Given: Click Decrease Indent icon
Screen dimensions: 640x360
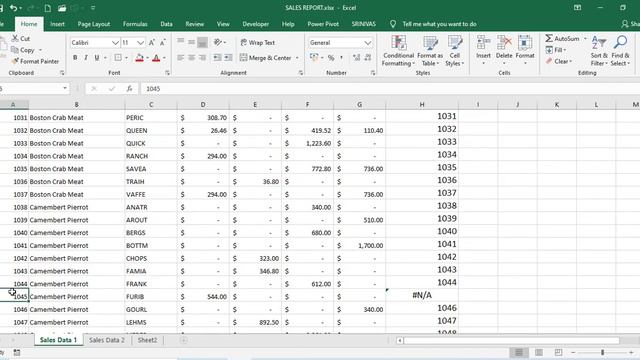Looking at the screenshot, I should click(218, 58).
